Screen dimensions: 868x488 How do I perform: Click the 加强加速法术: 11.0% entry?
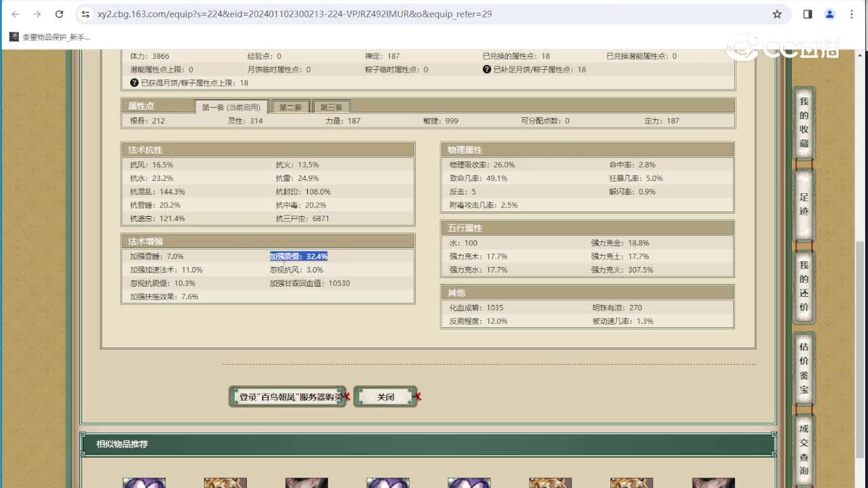pyautogui.click(x=166, y=270)
